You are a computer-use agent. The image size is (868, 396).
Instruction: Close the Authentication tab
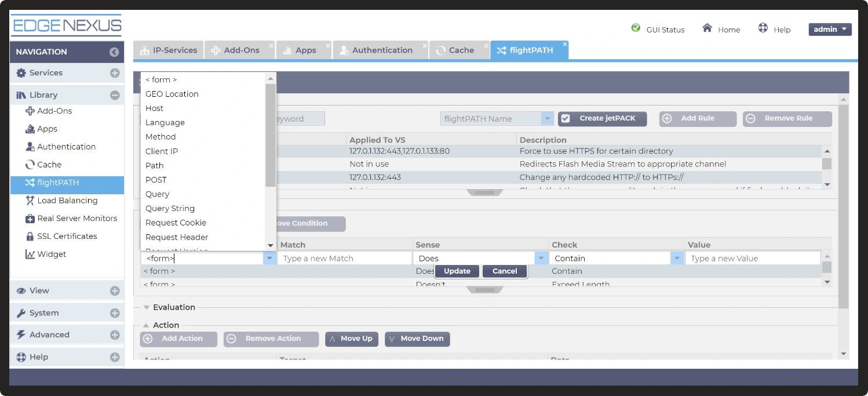coord(424,45)
